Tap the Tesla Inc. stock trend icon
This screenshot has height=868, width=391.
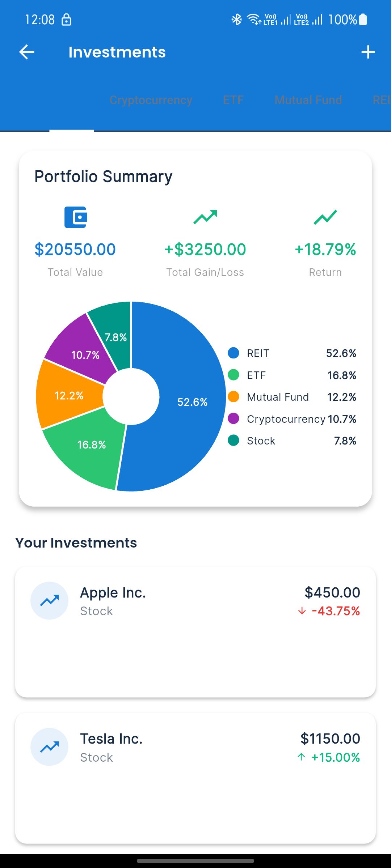[x=50, y=747]
